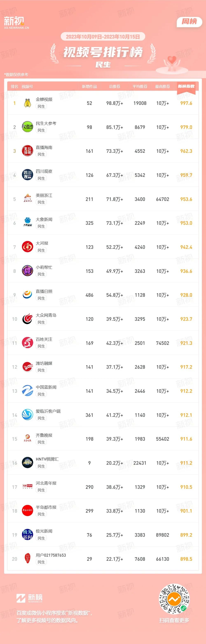Click the 新视 logo at top left
Screen dimensions: 206x644
pos(16,22)
